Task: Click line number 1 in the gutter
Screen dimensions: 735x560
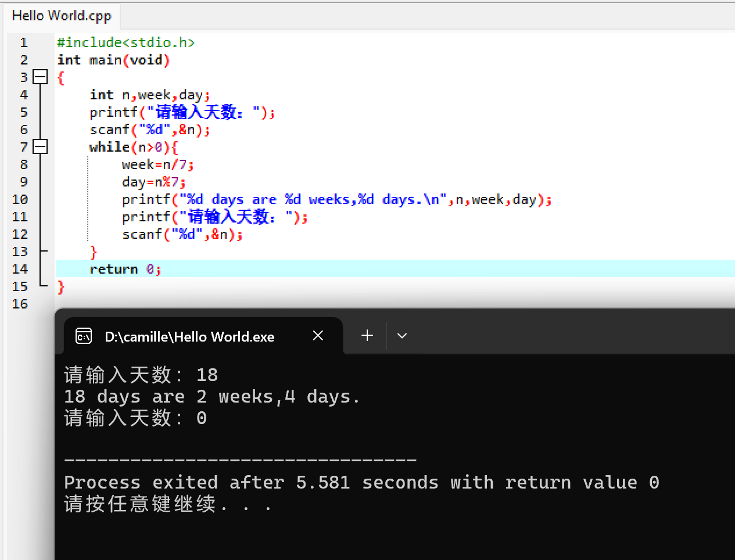Action: coord(23,42)
